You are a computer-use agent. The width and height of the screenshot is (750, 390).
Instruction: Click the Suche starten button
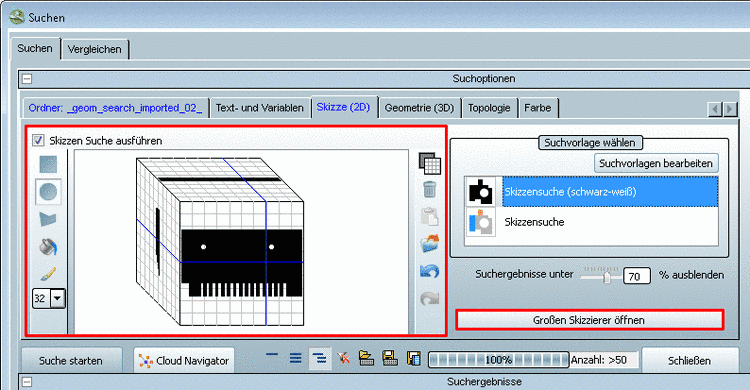click(x=71, y=360)
